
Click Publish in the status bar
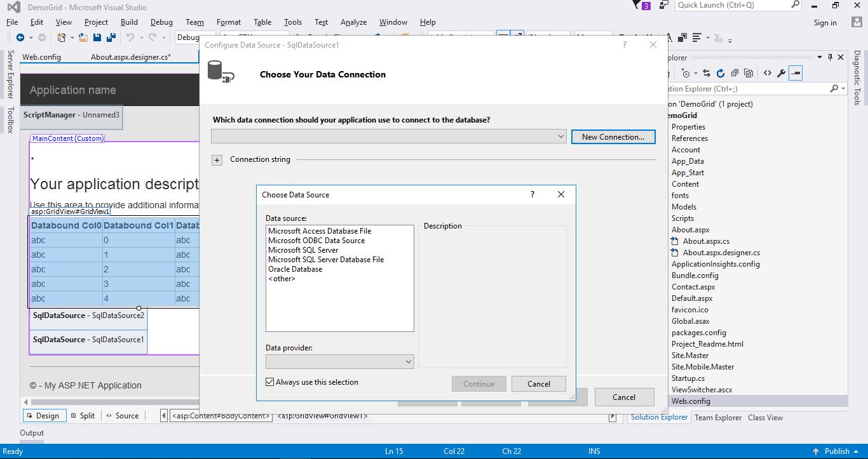coord(837,451)
